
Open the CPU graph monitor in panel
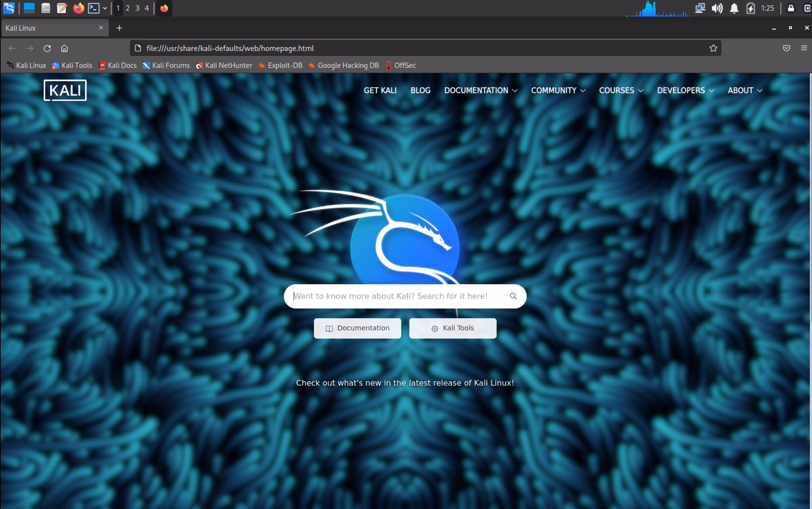pyautogui.click(x=658, y=8)
